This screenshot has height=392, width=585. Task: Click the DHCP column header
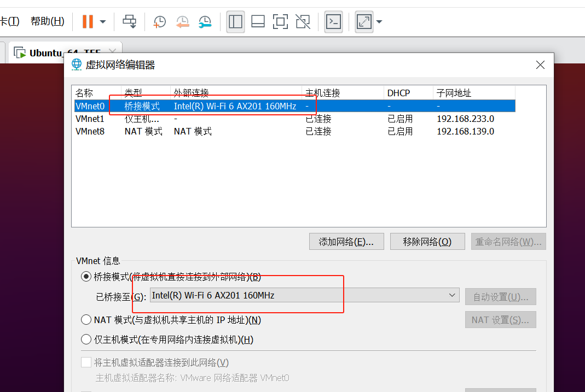(x=408, y=92)
